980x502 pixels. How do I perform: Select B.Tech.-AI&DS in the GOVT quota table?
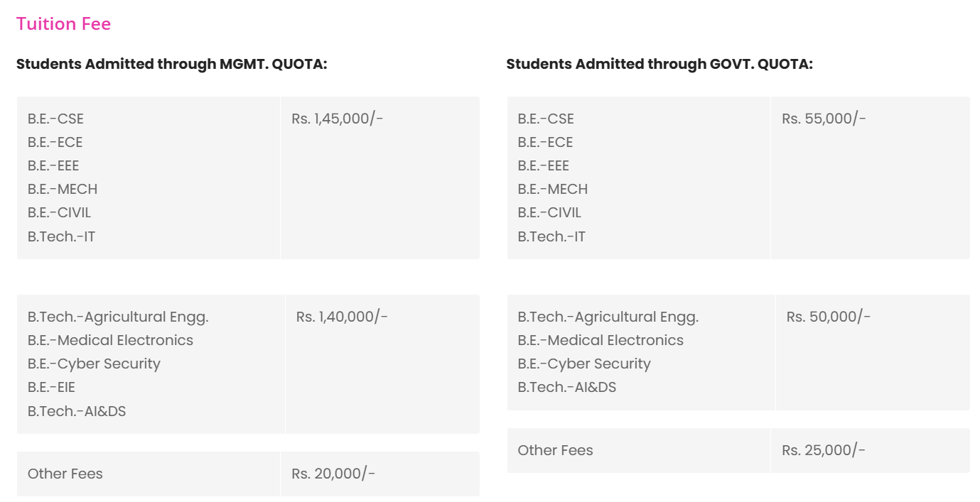pos(566,387)
